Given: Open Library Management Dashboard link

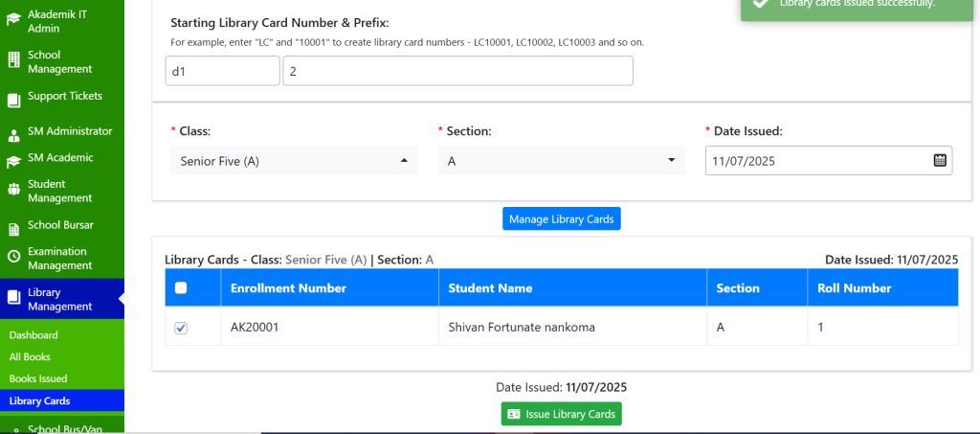Looking at the screenshot, I should coord(33,335).
